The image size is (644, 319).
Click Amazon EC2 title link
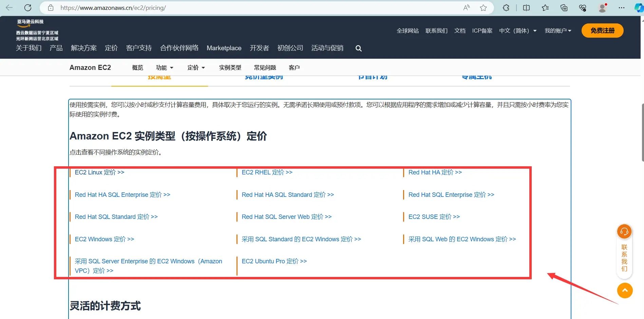click(90, 68)
